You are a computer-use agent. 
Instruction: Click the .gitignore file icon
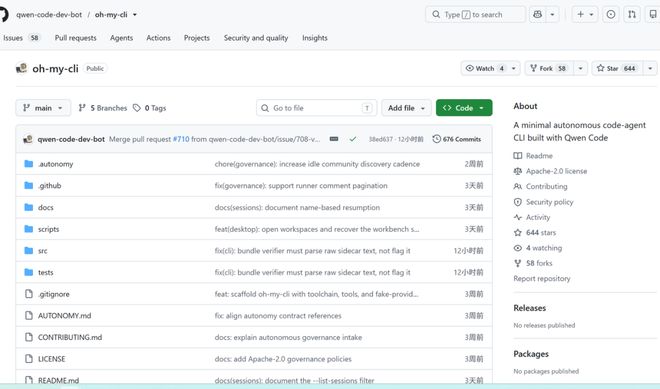pyautogui.click(x=29, y=294)
